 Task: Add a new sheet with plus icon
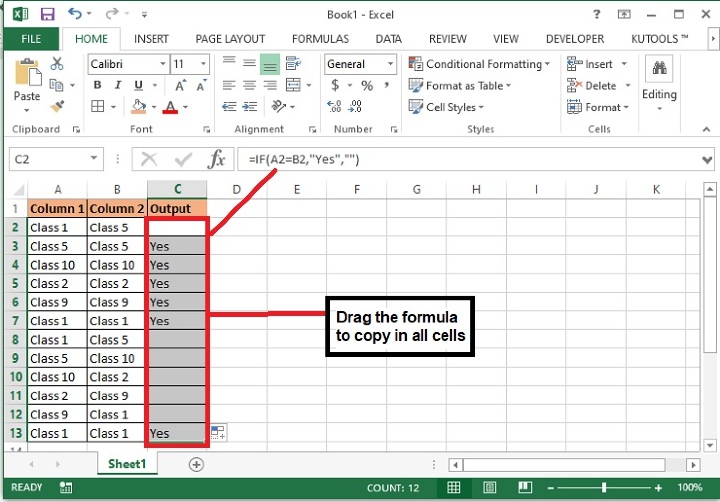coord(196,464)
